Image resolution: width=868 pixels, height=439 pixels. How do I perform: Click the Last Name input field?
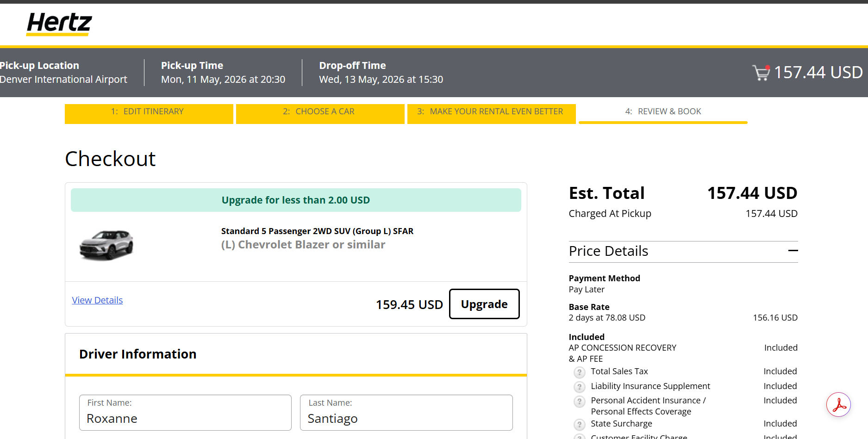(406, 413)
